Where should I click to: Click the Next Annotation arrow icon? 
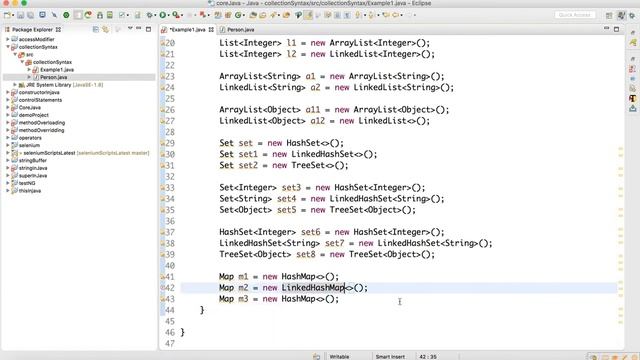[358, 15]
